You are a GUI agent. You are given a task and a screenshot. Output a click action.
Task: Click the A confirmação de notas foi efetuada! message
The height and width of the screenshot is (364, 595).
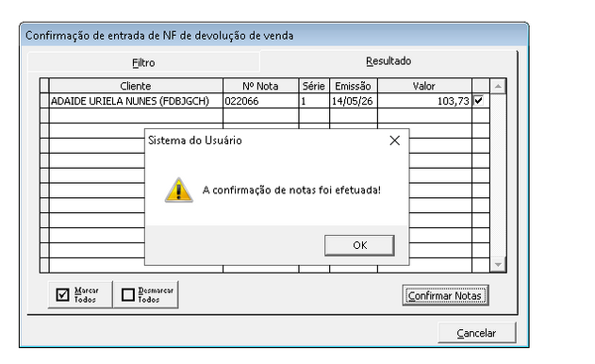[291, 190]
